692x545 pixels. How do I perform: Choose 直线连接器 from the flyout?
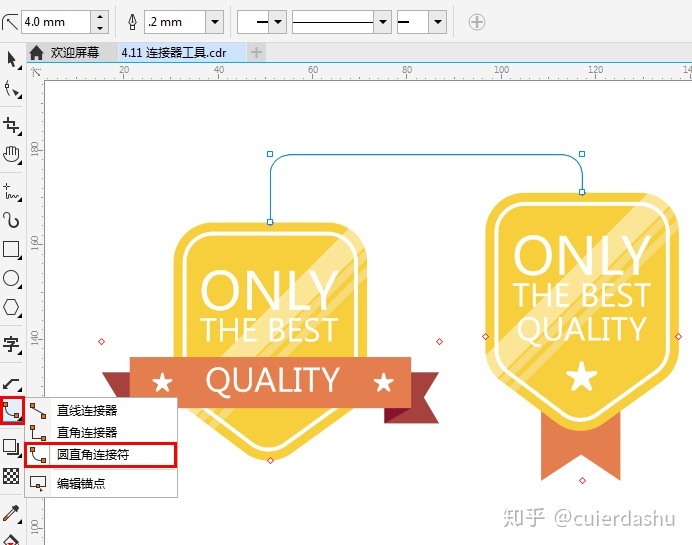(101, 410)
